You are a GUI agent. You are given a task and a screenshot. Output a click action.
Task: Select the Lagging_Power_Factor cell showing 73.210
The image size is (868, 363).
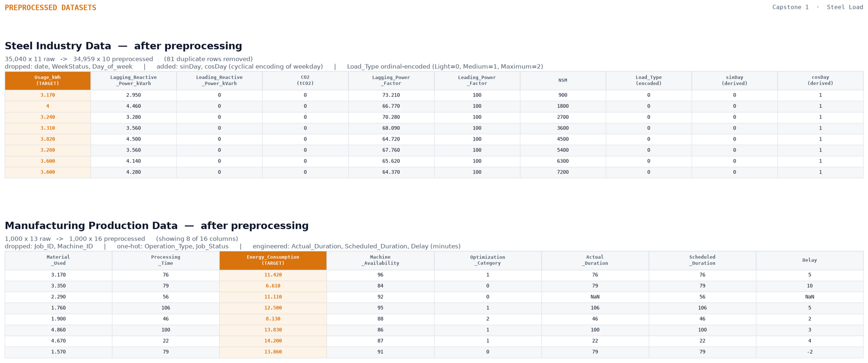click(x=391, y=95)
